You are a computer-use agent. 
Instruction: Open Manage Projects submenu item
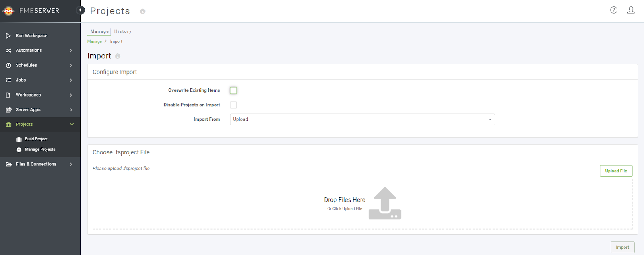click(40, 150)
